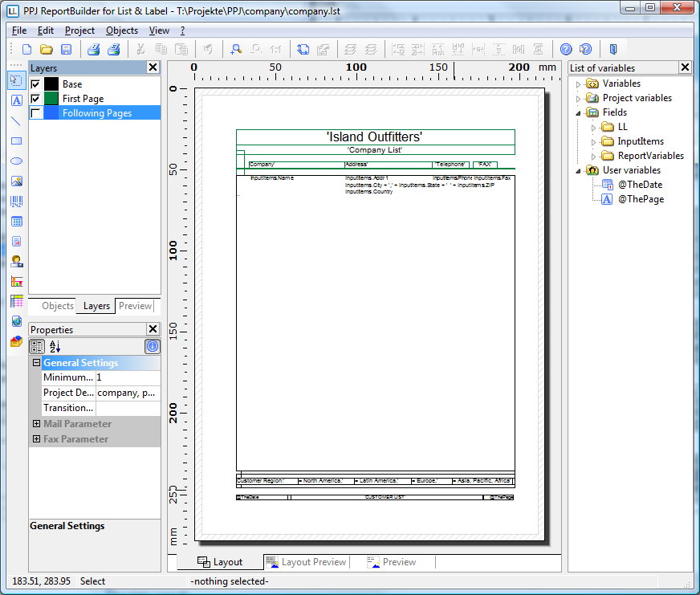
Task: Select the Line drawing tool
Action: tap(17, 120)
